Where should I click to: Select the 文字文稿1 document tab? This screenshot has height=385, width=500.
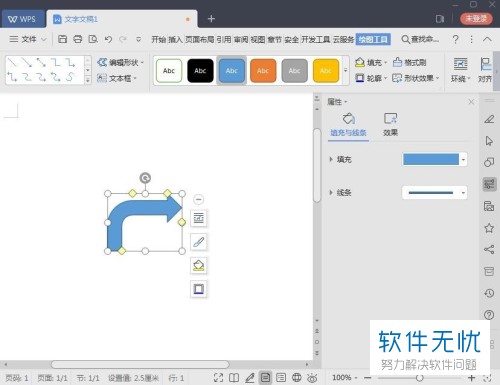[x=122, y=19]
